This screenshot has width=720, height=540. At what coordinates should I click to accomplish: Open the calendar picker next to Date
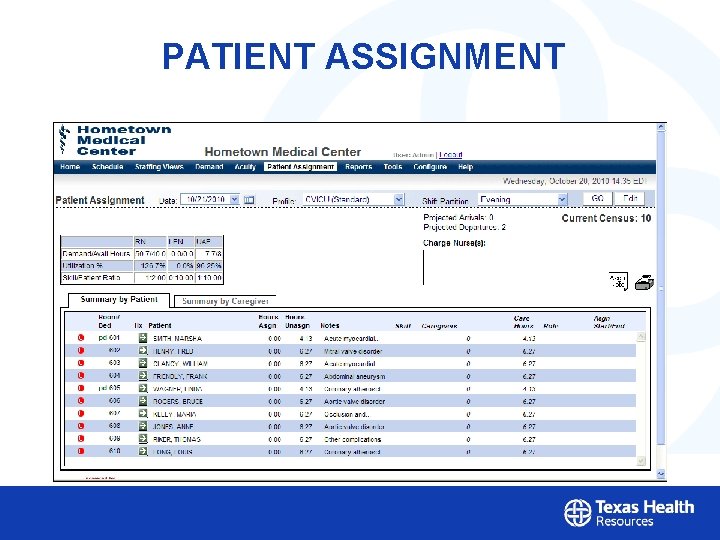tap(249, 200)
